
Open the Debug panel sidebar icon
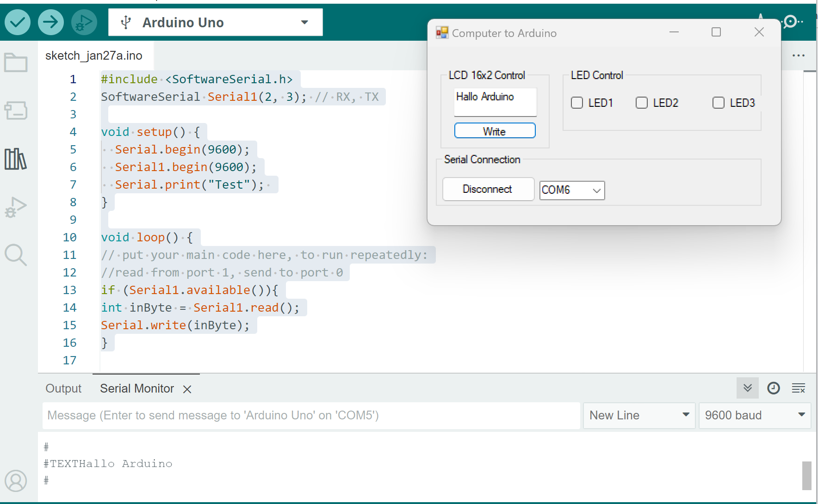pyautogui.click(x=16, y=207)
